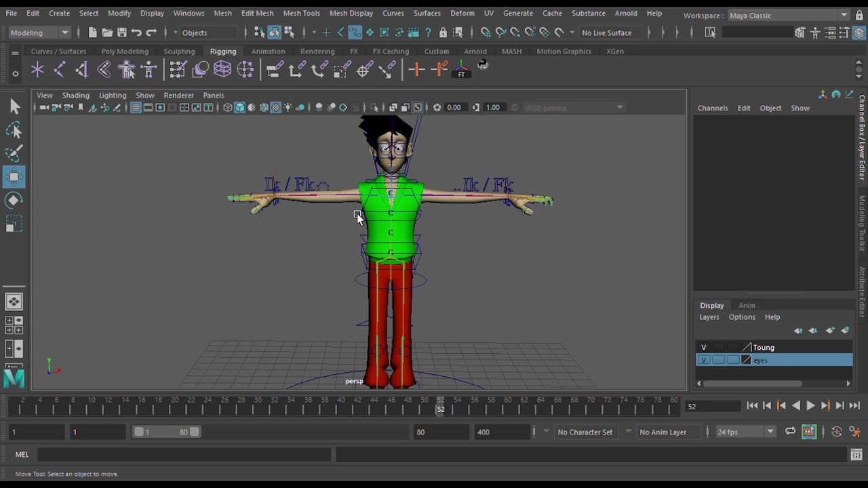
Task: Click the MEL command line input
Action: coord(184,455)
